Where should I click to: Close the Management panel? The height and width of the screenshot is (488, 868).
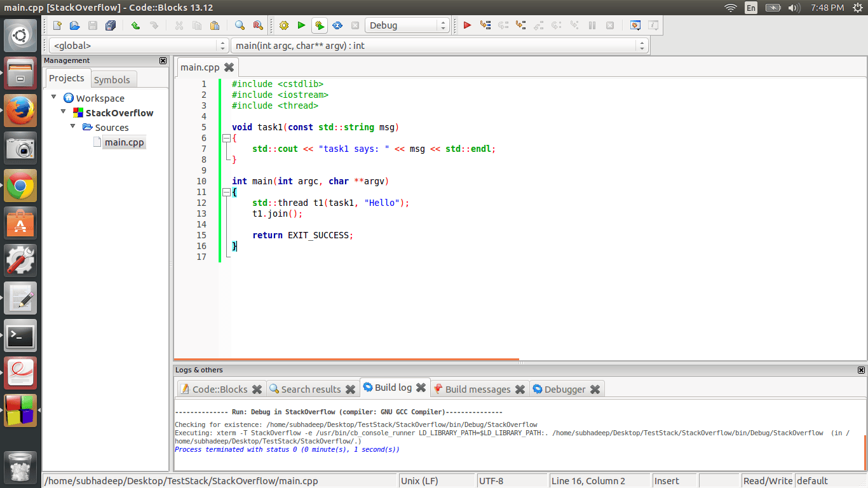coord(163,60)
